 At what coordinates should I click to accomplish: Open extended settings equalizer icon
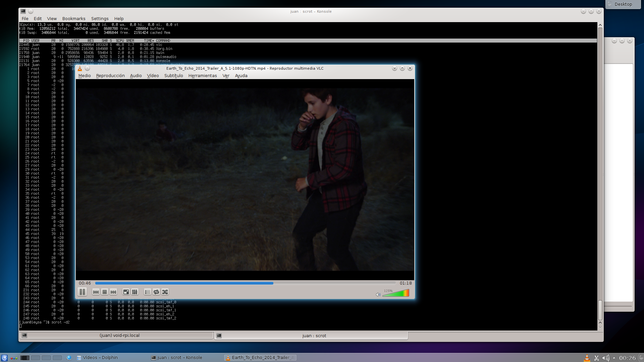(135, 292)
